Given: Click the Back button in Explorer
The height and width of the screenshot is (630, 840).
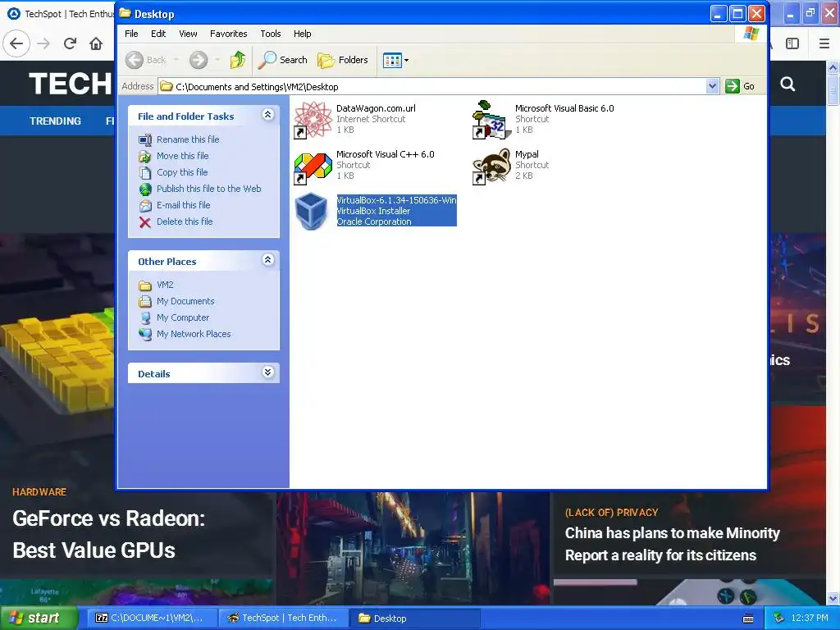Looking at the screenshot, I should tap(146, 60).
